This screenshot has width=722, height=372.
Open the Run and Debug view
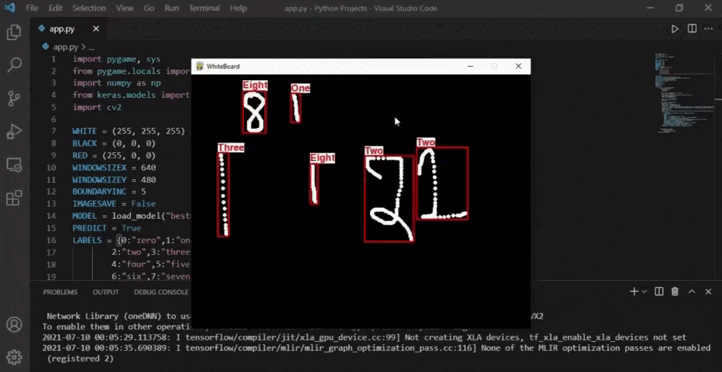pyautogui.click(x=14, y=131)
